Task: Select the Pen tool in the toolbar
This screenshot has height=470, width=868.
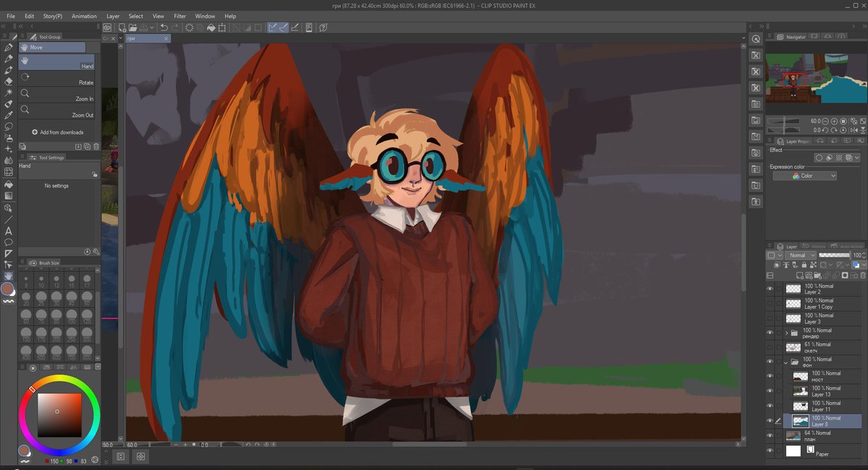Action: coord(9,47)
